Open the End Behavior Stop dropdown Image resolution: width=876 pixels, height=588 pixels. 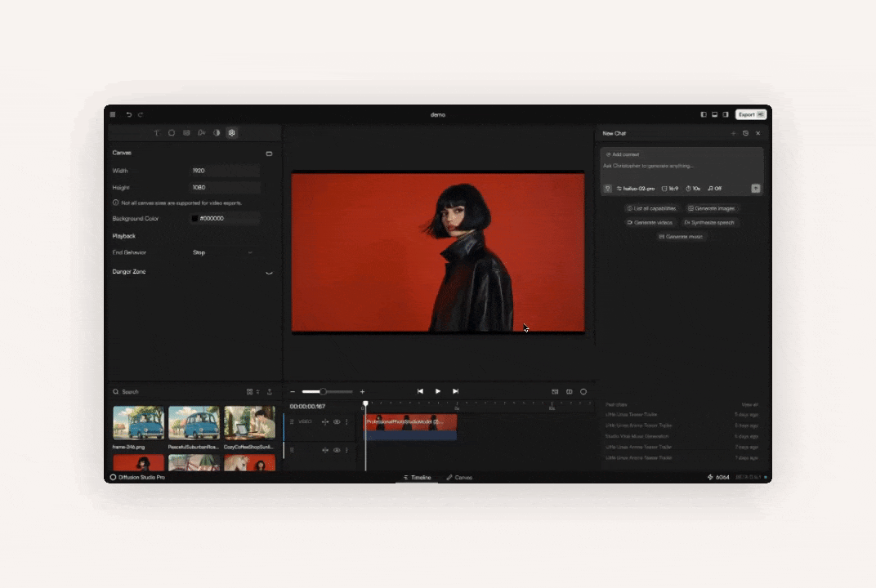[223, 252]
